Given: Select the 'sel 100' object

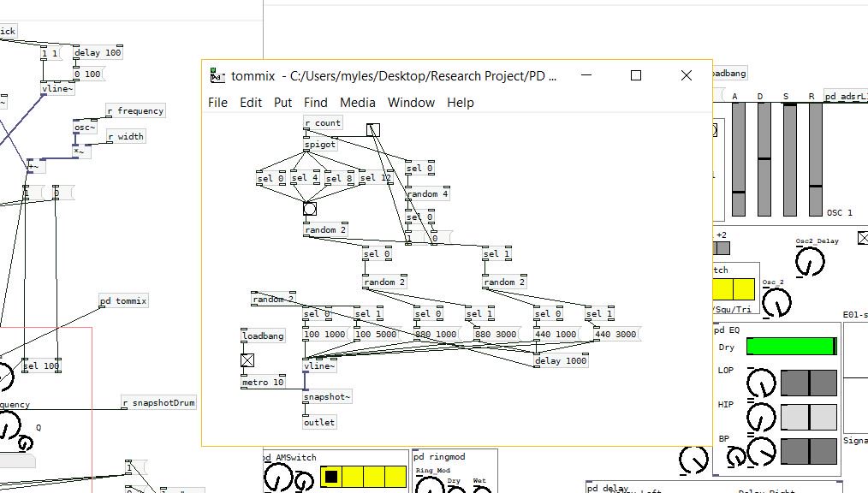Looking at the screenshot, I should pyautogui.click(x=42, y=365).
